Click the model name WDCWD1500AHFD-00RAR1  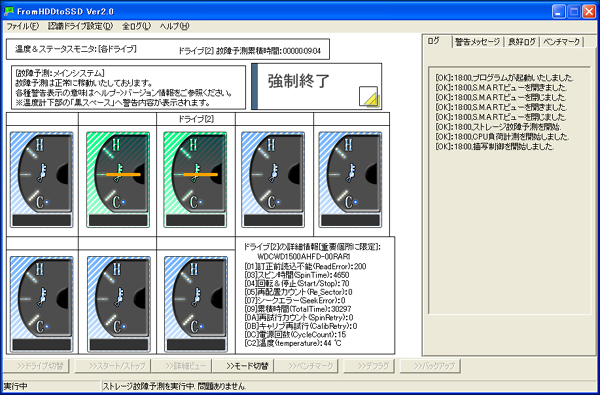(304, 256)
